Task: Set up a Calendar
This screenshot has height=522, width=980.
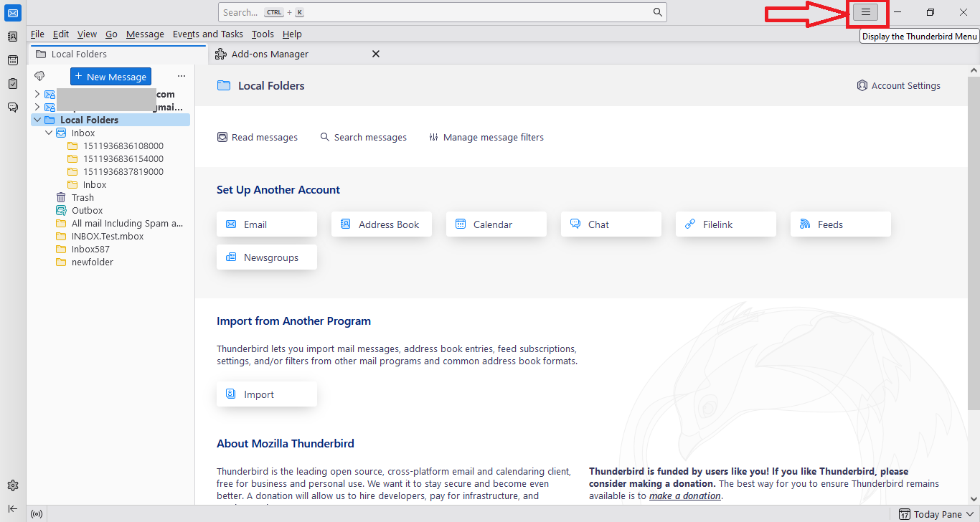Action: click(496, 224)
